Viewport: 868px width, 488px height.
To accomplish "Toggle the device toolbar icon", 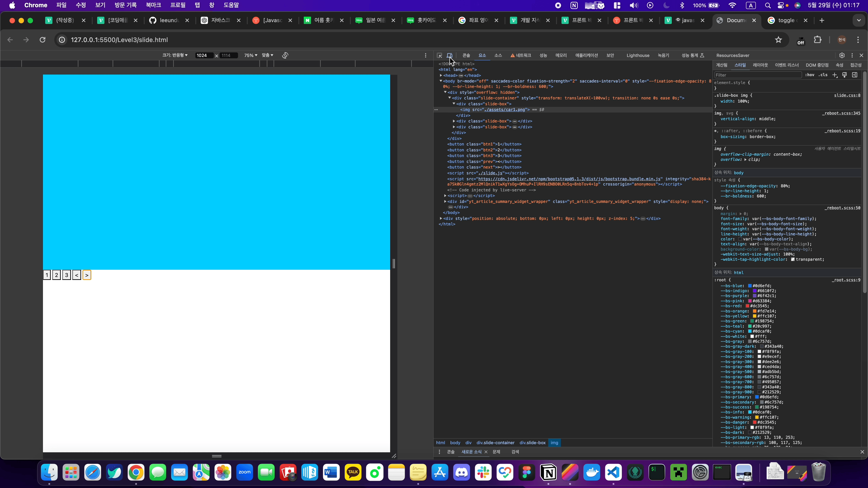I will click(450, 55).
